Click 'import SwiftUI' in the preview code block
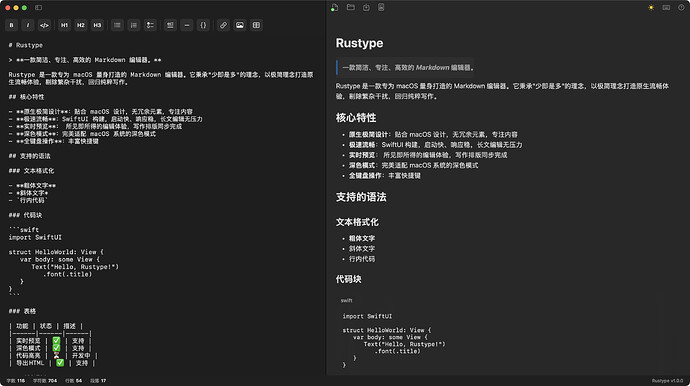690x386 pixels. 367,316
